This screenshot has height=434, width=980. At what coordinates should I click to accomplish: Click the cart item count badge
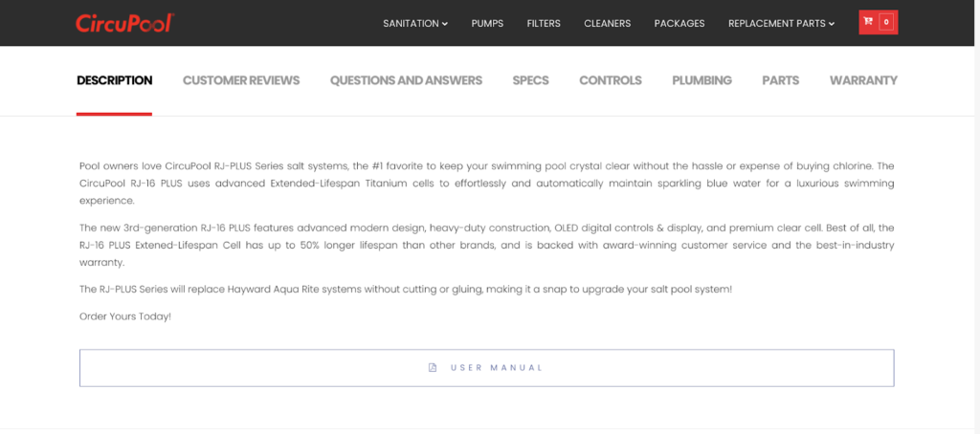[x=885, y=23]
